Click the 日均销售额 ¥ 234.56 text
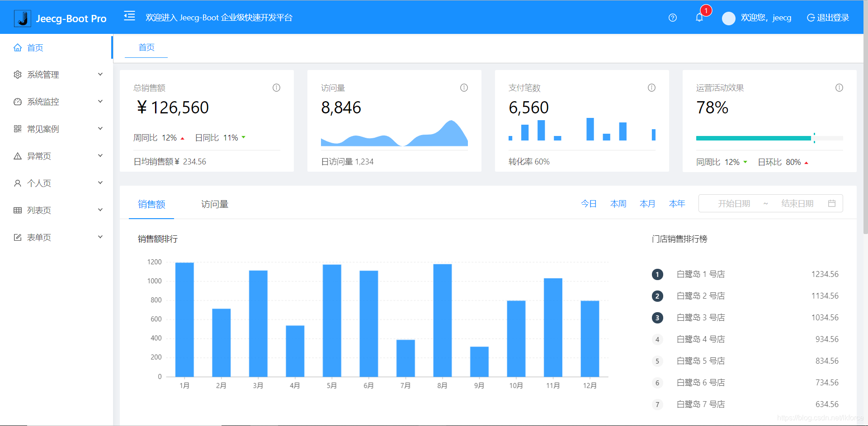This screenshot has height=426, width=868. point(170,162)
